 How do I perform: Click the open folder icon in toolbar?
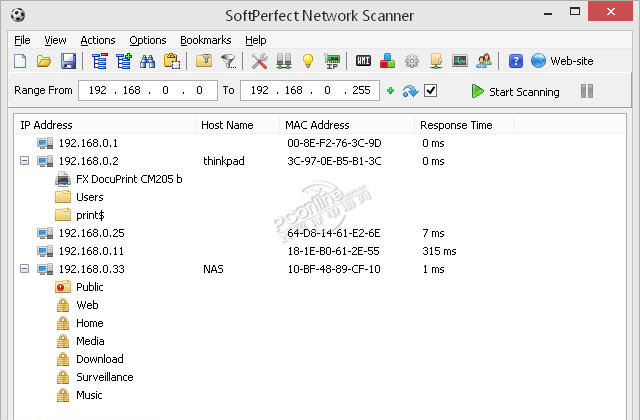(x=44, y=61)
